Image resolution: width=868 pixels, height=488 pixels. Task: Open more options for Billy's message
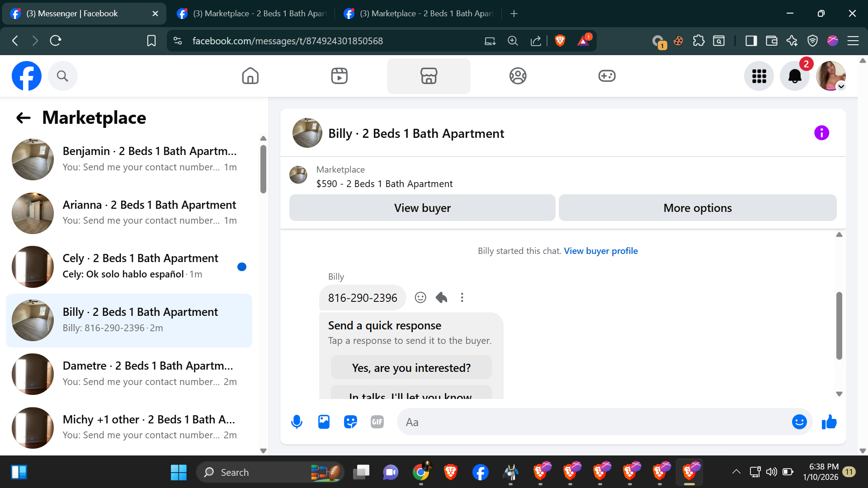[462, 297]
